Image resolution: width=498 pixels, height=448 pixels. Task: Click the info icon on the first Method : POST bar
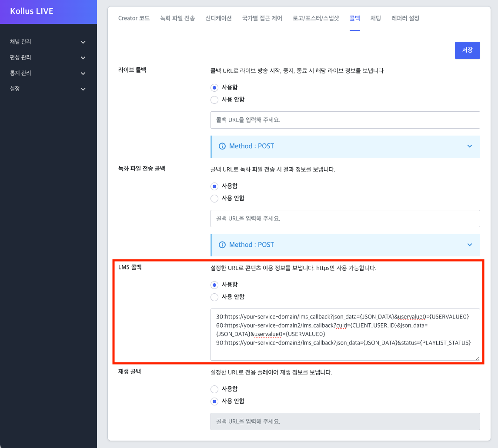(x=223, y=146)
